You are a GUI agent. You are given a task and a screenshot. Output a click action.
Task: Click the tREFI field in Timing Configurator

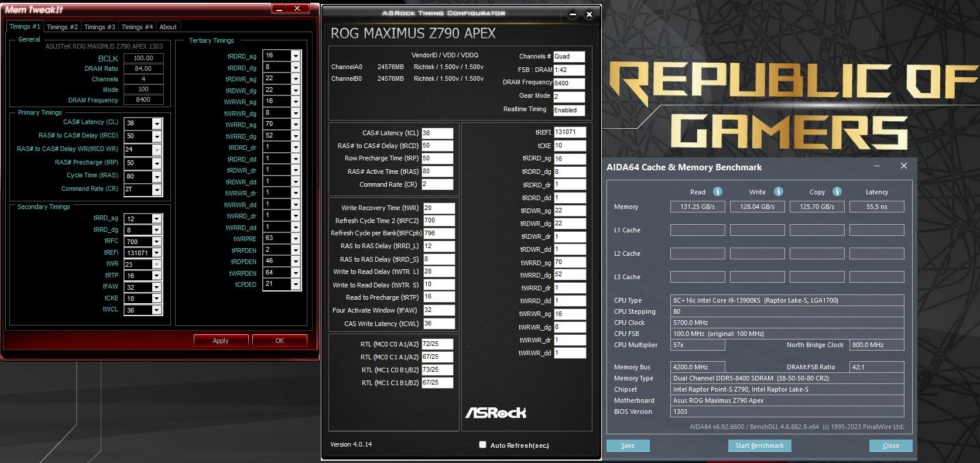coord(570,132)
